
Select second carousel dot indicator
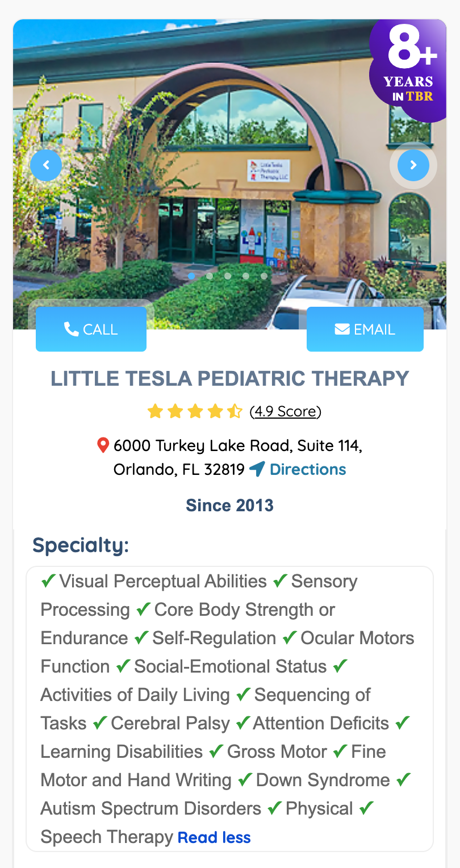[210, 276]
